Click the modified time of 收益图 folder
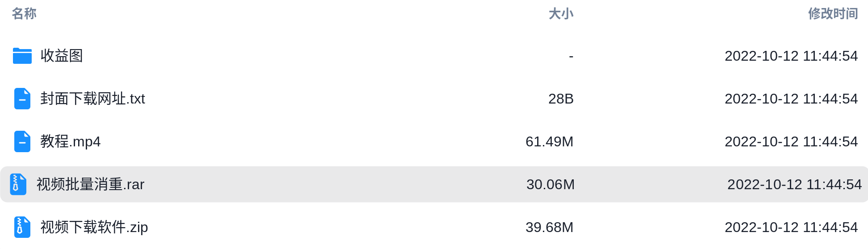The image size is (868, 249). click(791, 56)
